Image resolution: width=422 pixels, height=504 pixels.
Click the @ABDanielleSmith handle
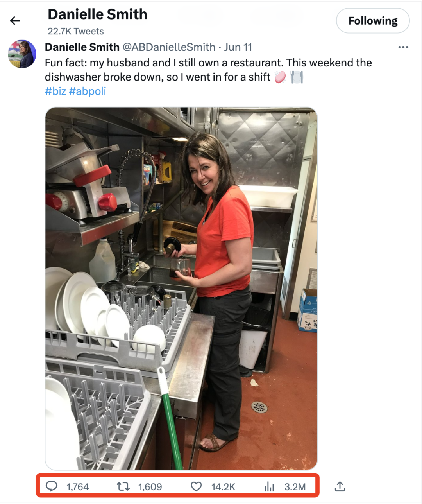169,47
